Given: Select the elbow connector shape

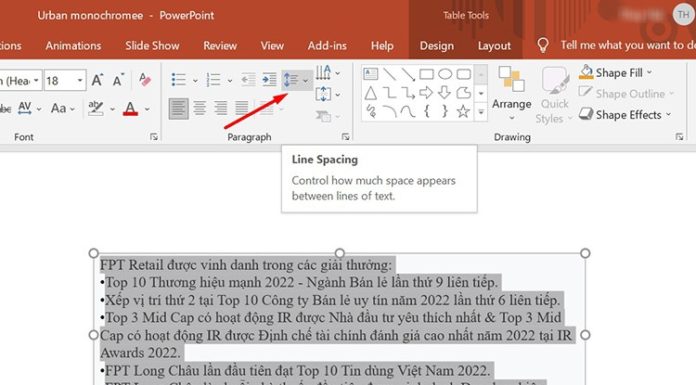Looking at the screenshot, I should [x=389, y=93].
